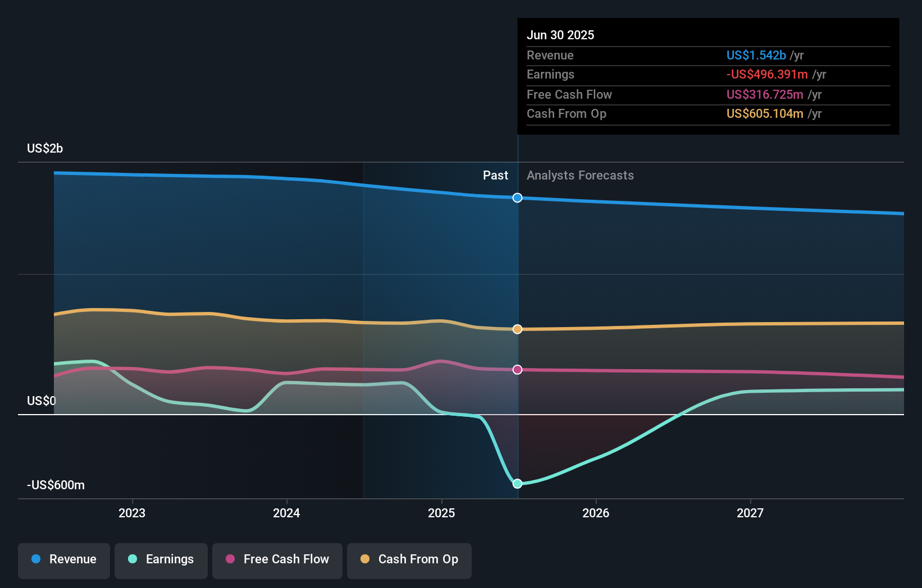Click the orange Cash From Op data point
The width and height of the screenshot is (922, 588).
(518, 329)
